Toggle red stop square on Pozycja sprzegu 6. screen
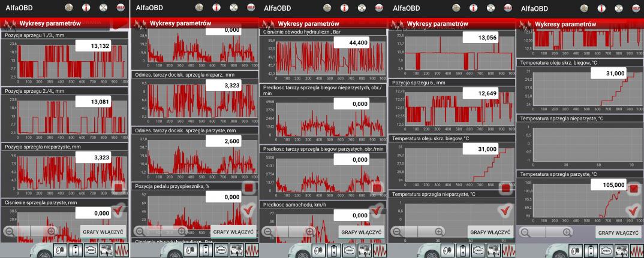Screen dimensions: 644x258 pyautogui.click(x=505, y=188)
